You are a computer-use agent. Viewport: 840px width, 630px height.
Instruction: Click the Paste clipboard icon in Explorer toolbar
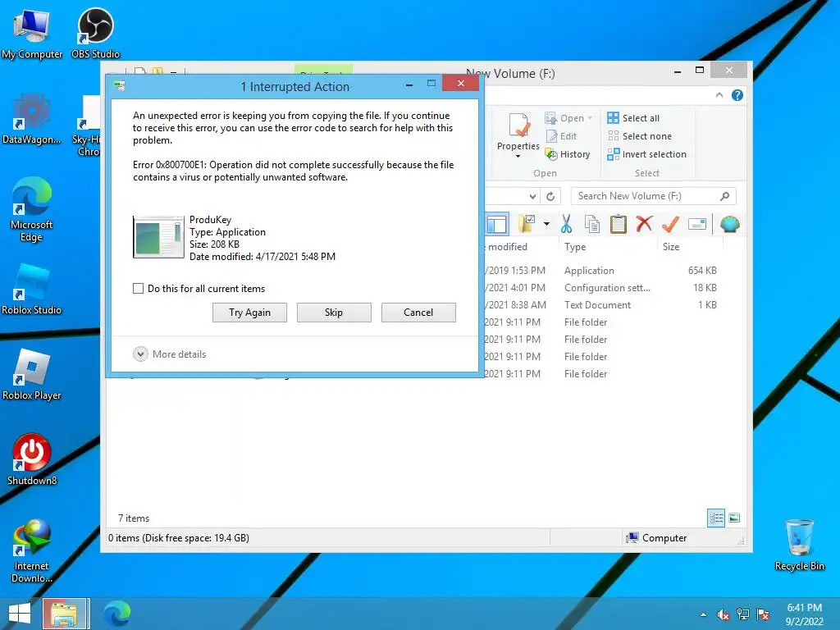click(x=619, y=224)
